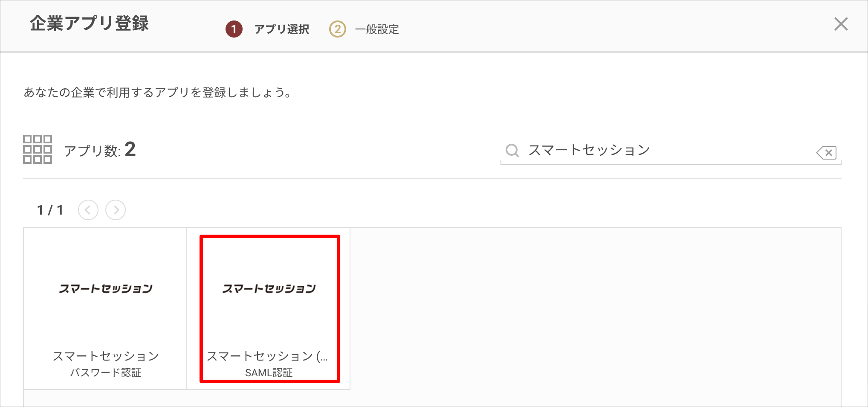Viewport: 868px width, 407px height.
Task: Select the スマートセッション logo in the highlighted SAML card
Action: (269, 288)
